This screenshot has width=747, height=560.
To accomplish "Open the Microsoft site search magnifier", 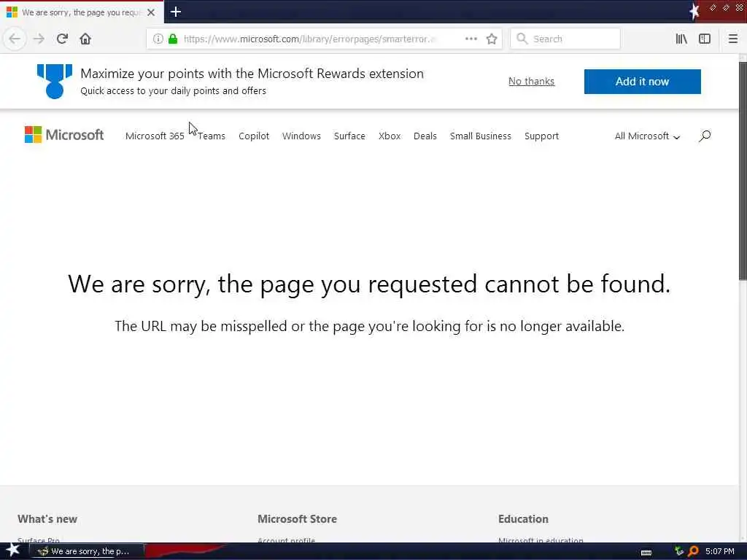I will [705, 136].
